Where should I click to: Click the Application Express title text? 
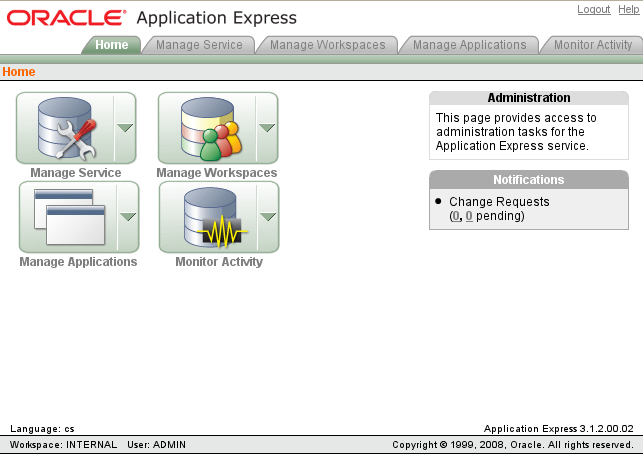tap(217, 18)
